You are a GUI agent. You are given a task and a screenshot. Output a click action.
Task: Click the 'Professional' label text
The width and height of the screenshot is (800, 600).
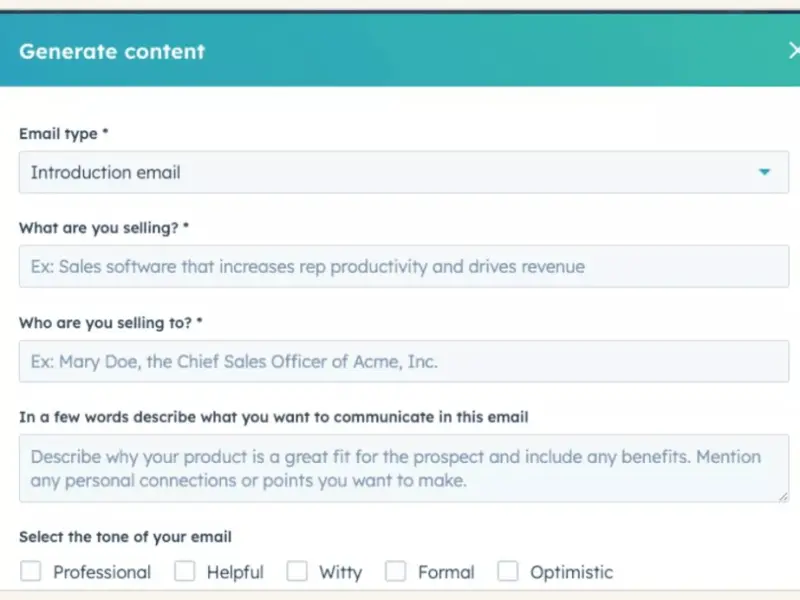102,573
